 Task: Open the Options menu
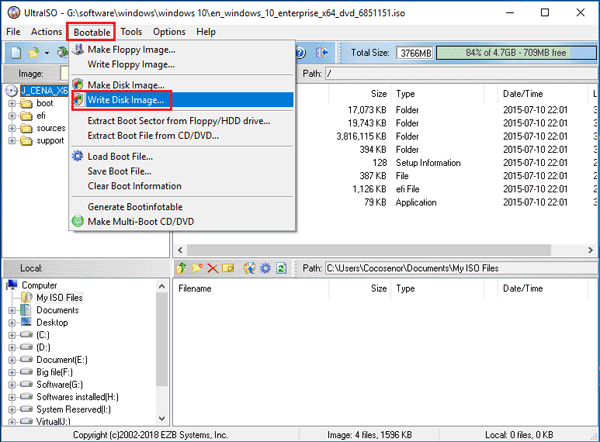(x=169, y=32)
